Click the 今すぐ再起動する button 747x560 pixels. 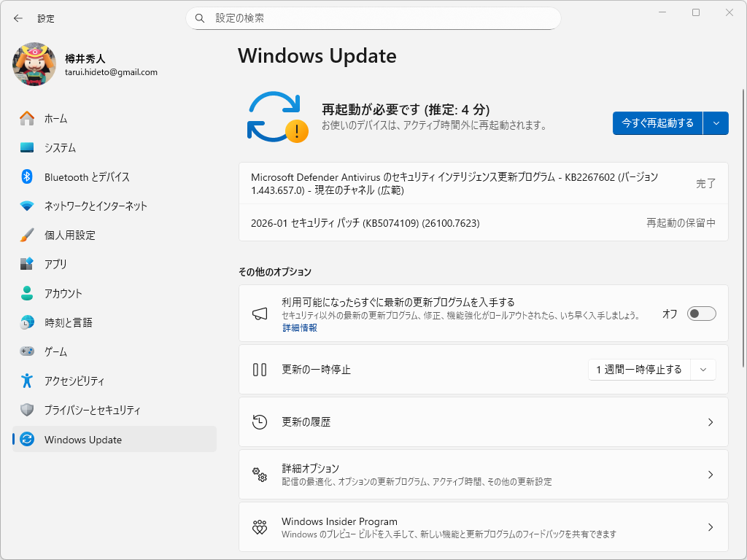point(657,123)
